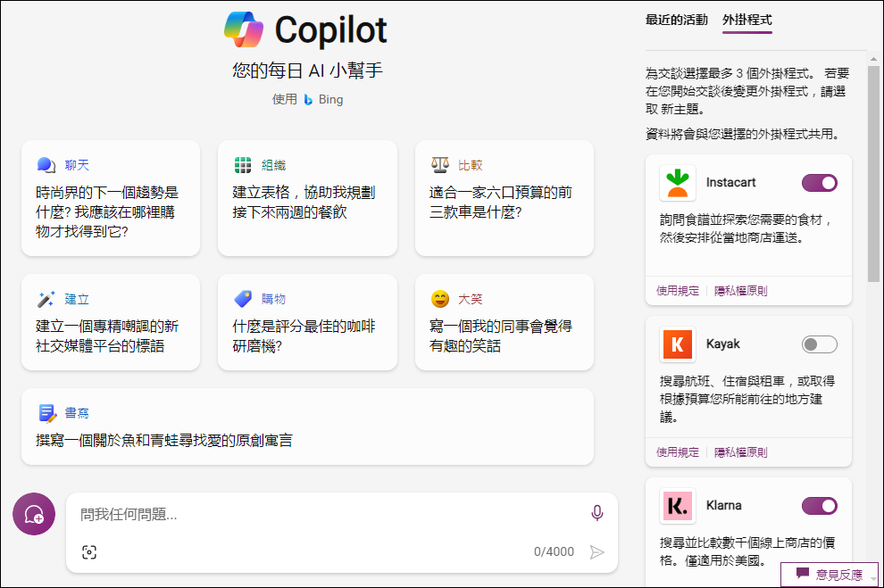Choose the fashion trend 聊天 suggestion text
The image size is (884, 588).
point(107,211)
